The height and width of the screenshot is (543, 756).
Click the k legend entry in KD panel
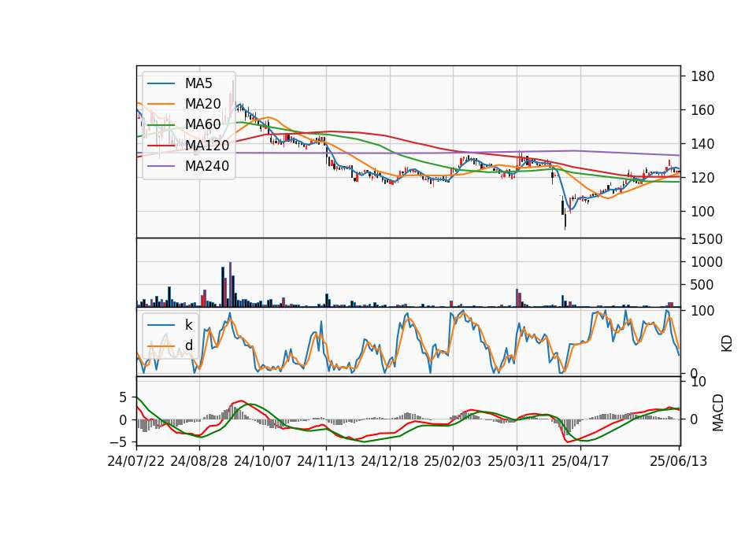pos(188,325)
